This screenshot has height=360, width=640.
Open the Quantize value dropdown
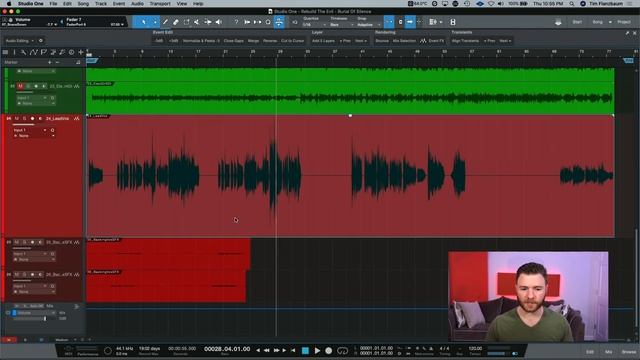314,25
